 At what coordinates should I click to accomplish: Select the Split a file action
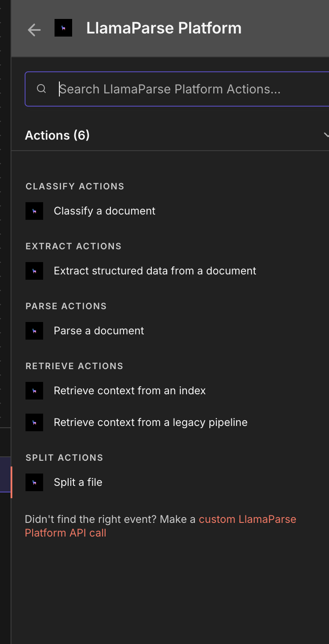78,482
